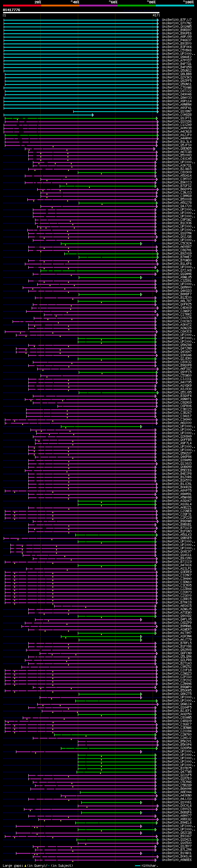Open hit UniRef100_A9NRN4

[176, 104]
